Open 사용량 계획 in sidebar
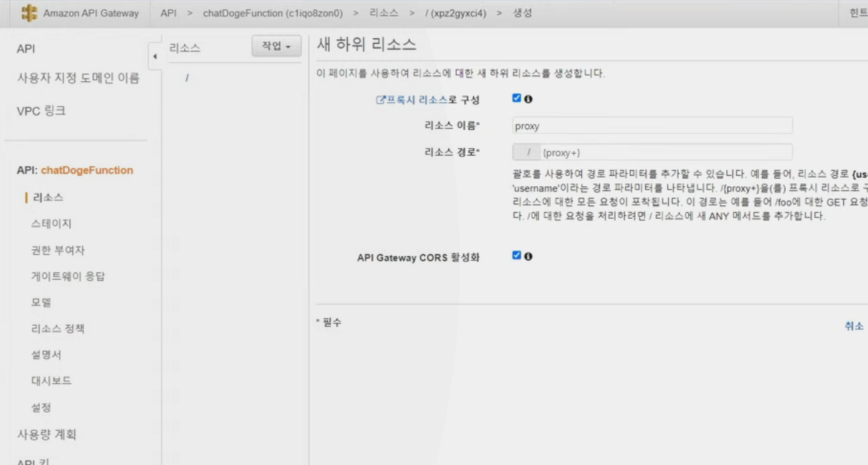The width and height of the screenshot is (868, 465). [x=46, y=434]
